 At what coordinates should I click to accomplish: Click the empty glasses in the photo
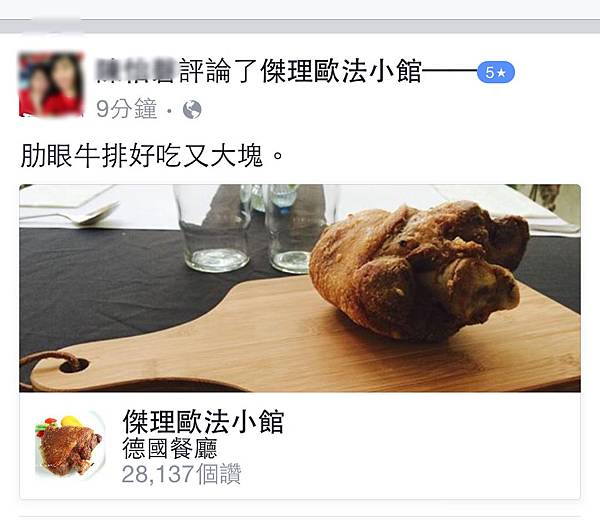tap(252, 228)
